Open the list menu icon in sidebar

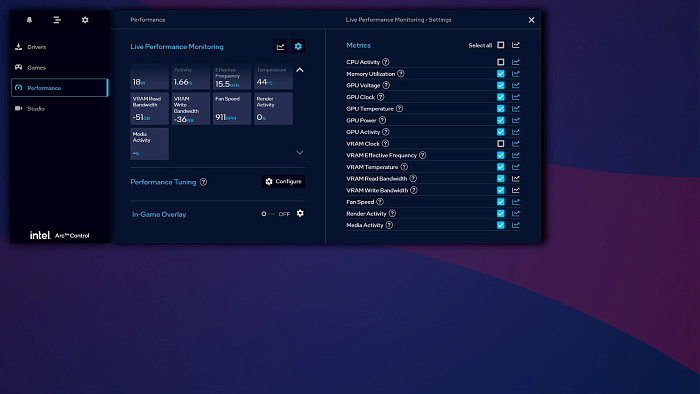click(57, 20)
